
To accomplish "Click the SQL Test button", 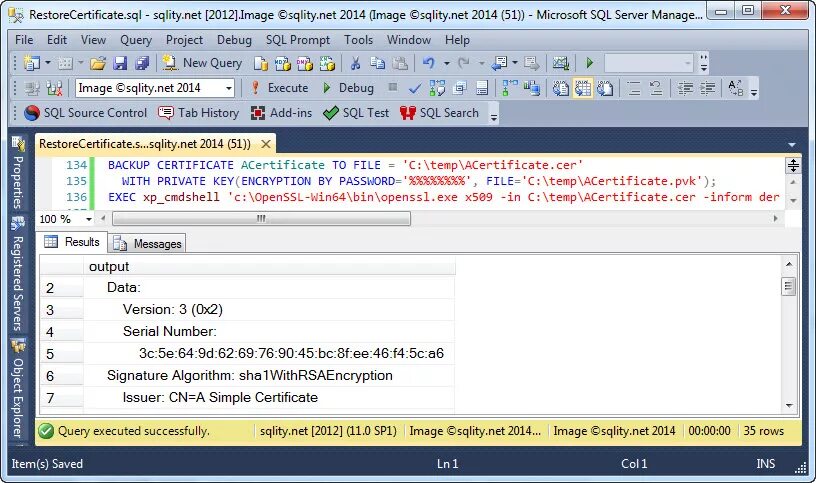I will click(x=356, y=113).
